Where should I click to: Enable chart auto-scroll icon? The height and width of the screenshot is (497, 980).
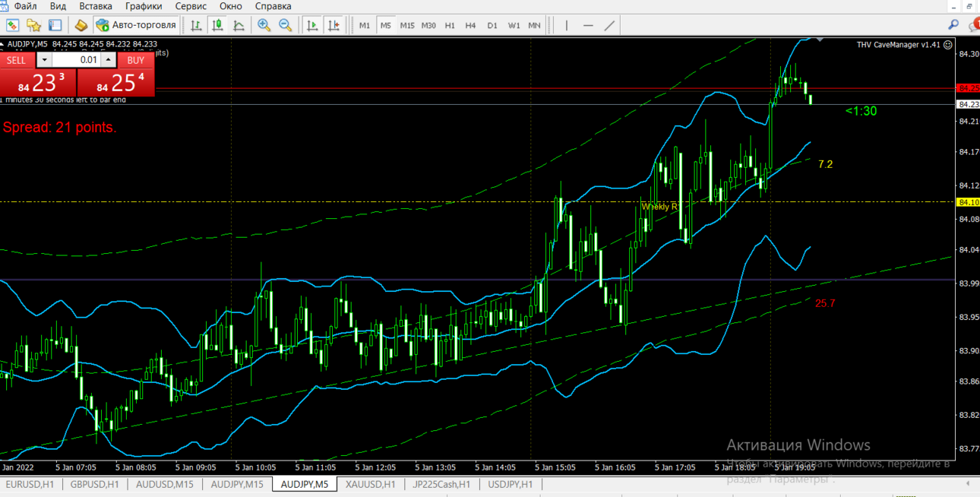pyautogui.click(x=312, y=25)
